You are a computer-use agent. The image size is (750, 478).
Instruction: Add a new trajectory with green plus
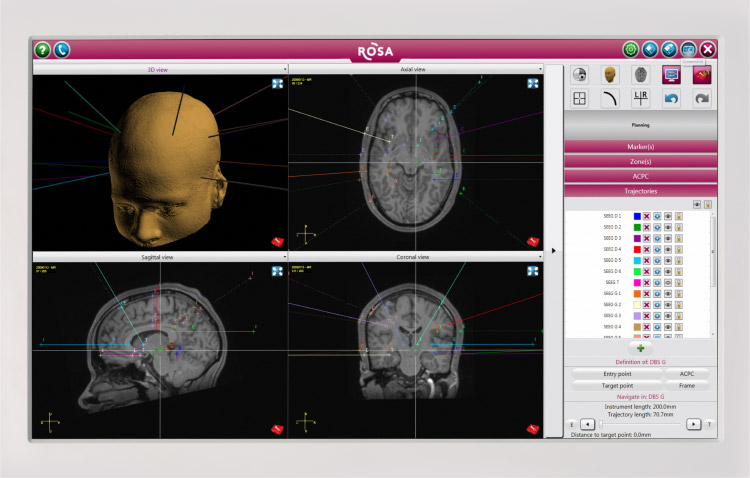(x=640, y=348)
